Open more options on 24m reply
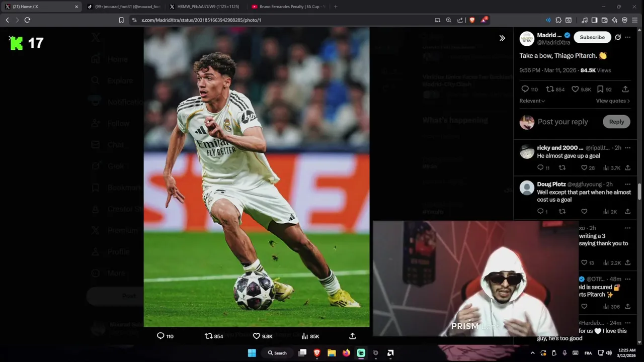 click(627, 323)
